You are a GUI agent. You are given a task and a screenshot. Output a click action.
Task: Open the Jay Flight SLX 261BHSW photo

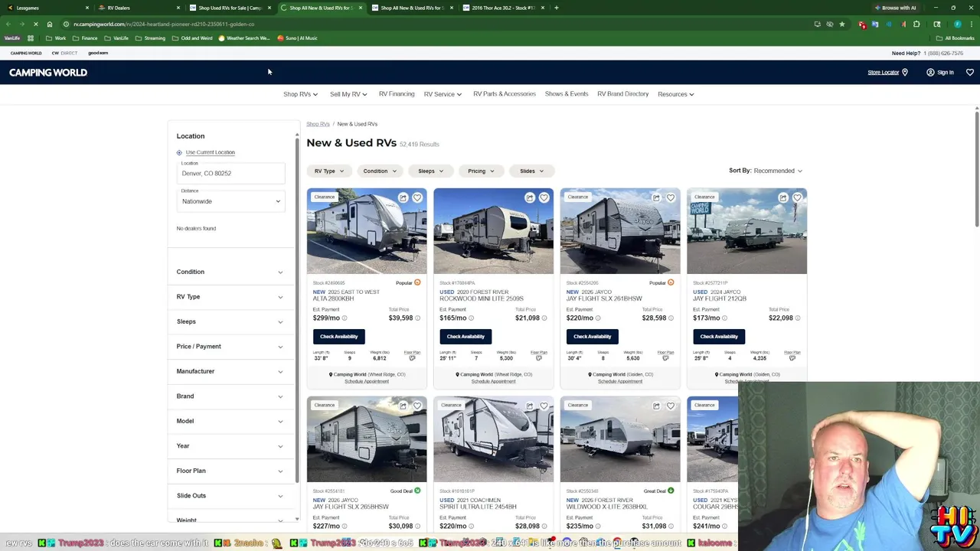(620, 231)
